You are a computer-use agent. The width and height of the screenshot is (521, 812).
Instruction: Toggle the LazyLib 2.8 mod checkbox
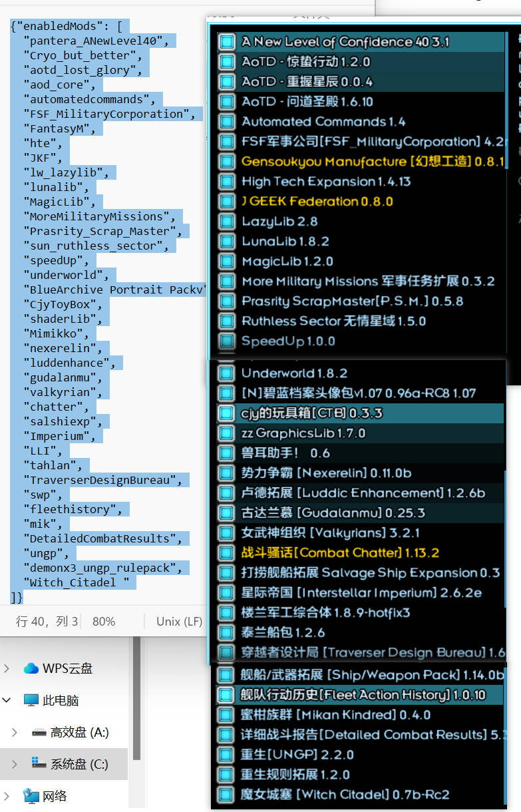coord(227,222)
